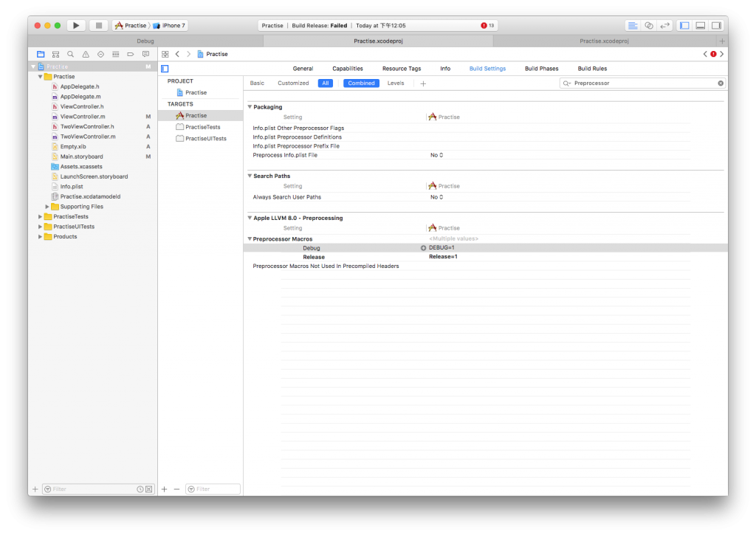Image resolution: width=756 pixels, height=536 pixels.
Task: Jump to previous issue arrow
Action: 705,54
